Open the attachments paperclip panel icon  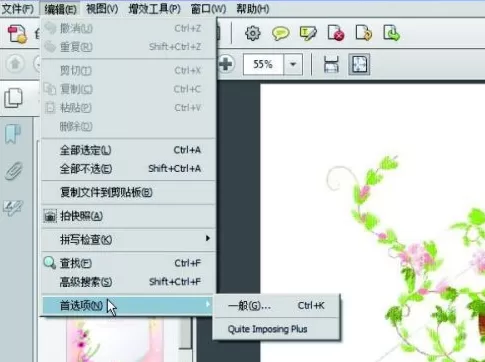pyautogui.click(x=14, y=171)
